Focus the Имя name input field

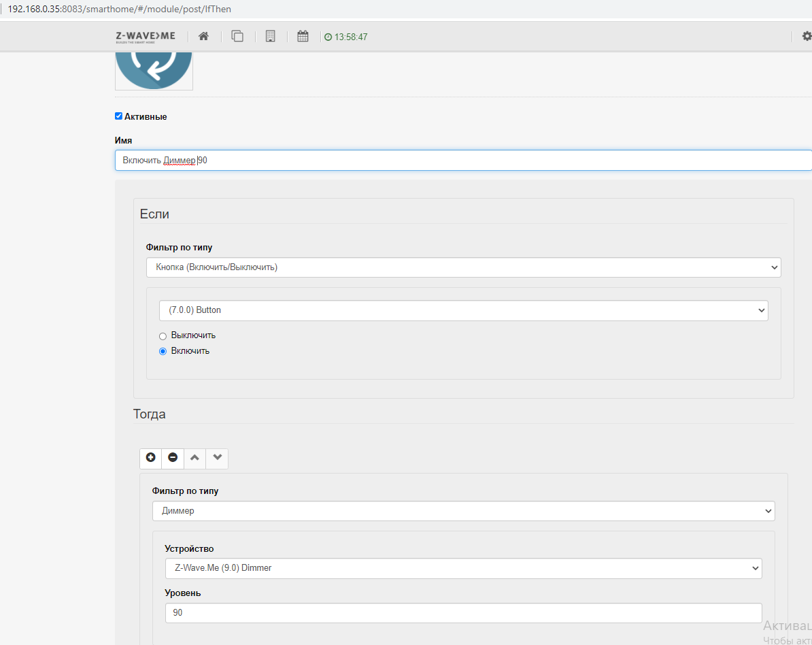pyautogui.click(x=464, y=161)
